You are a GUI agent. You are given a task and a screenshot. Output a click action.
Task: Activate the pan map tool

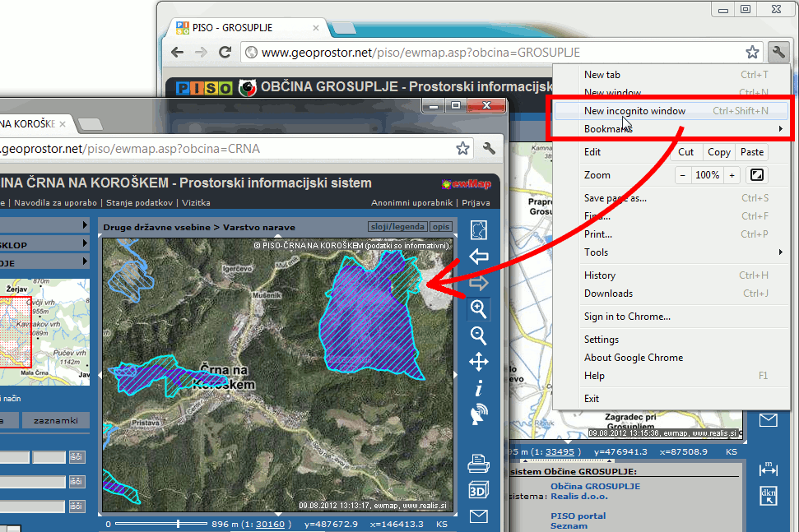pos(478,362)
